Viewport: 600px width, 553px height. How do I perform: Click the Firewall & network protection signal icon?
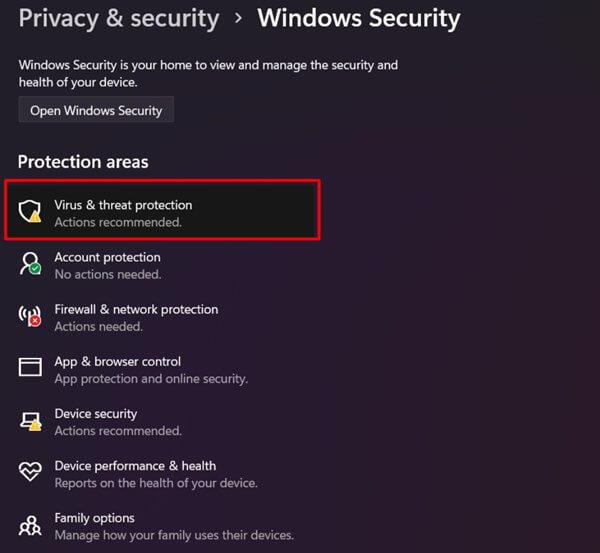[31, 316]
